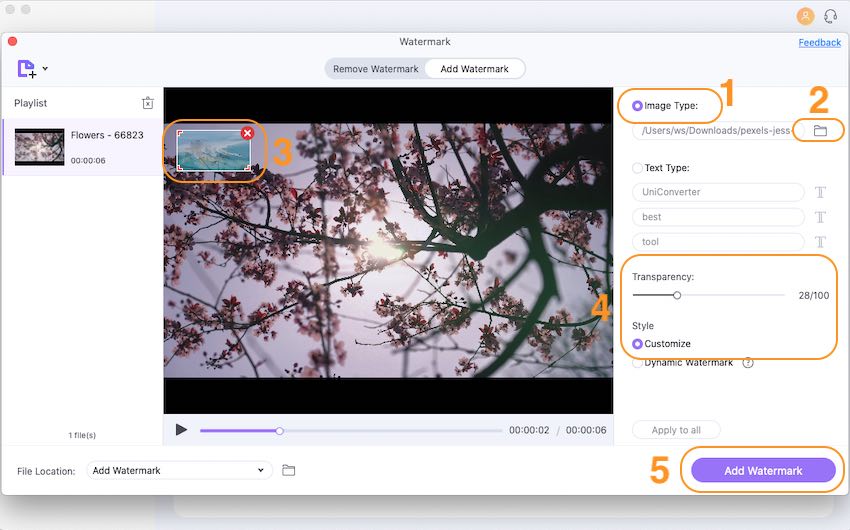Click the 'tool' text field
This screenshot has width=850, height=530.
click(718, 242)
